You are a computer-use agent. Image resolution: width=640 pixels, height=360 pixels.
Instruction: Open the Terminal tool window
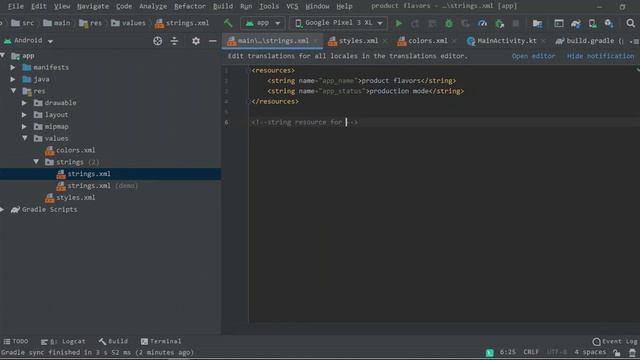(161, 341)
